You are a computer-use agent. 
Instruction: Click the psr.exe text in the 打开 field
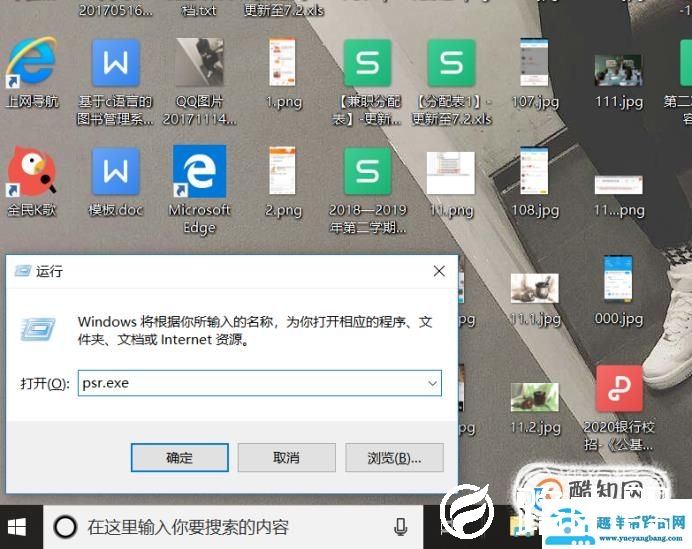105,383
